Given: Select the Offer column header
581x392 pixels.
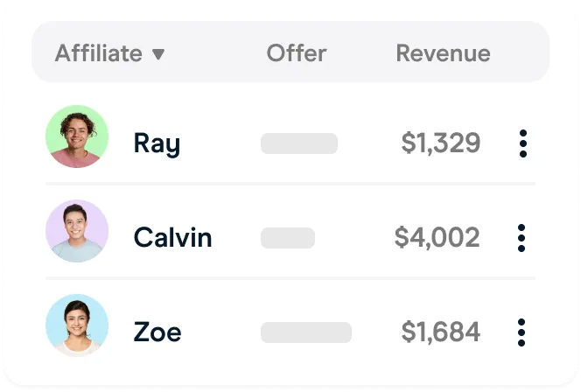Looking at the screenshot, I should pyautogui.click(x=296, y=53).
